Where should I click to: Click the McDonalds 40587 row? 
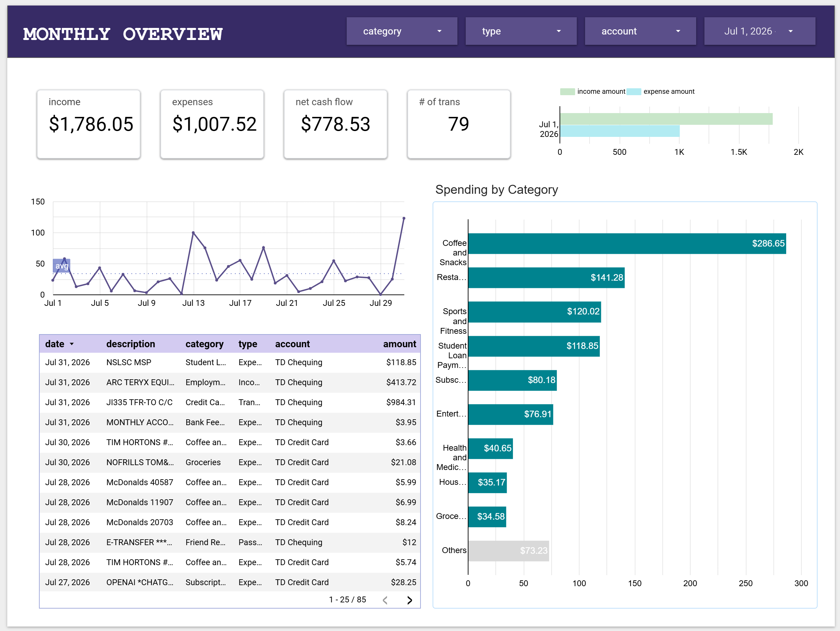[x=230, y=482]
